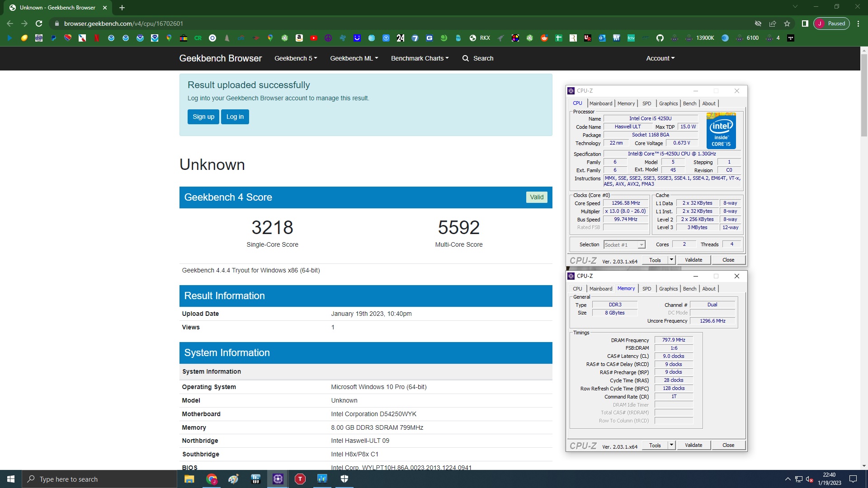
Task: Open the Socket #1 selection combo box
Action: [x=624, y=244]
